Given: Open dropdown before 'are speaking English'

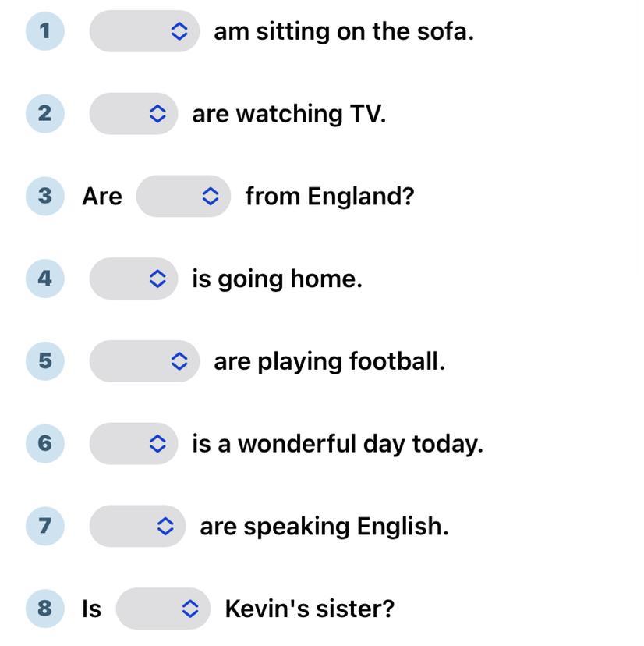Looking at the screenshot, I should coord(137,526).
